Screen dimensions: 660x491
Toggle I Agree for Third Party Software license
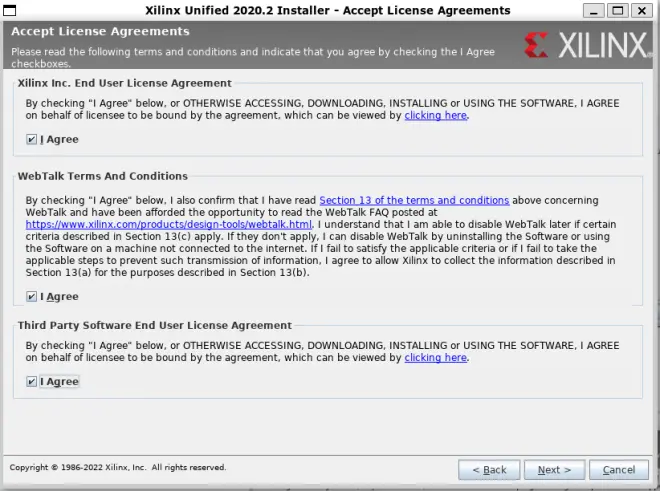point(32,382)
